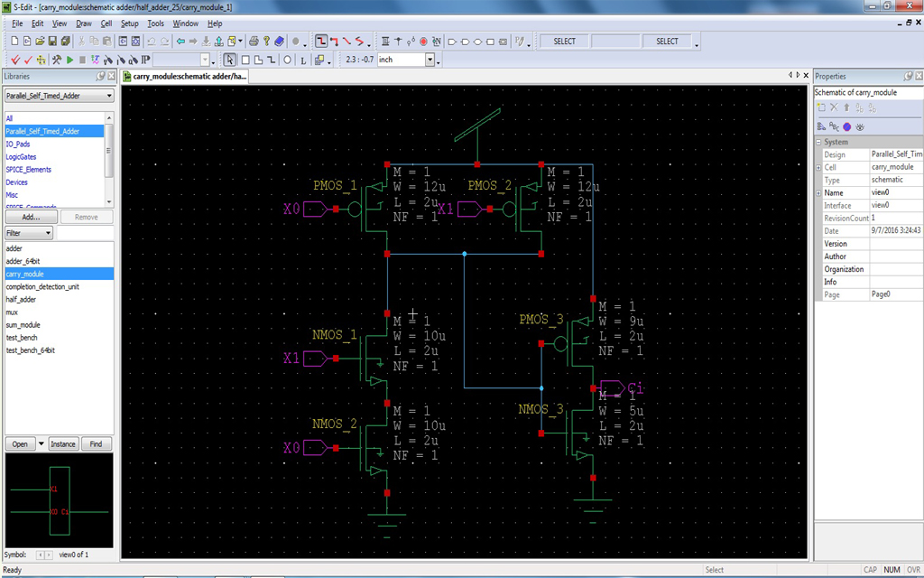The image size is (924, 578).
Task: Select the Circle drawing tool
Action: pyautogui.click(x=288, y=60)
